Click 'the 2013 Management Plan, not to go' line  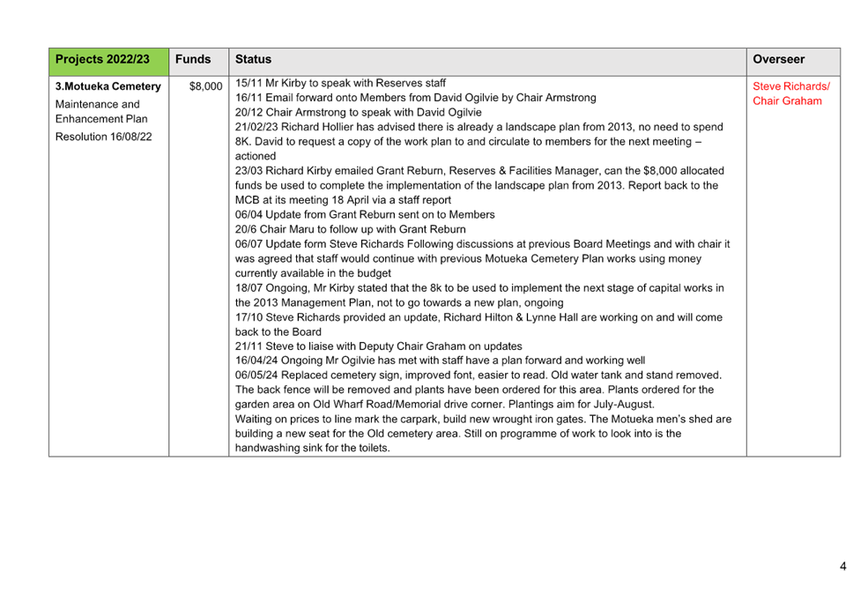click(399, 302)
